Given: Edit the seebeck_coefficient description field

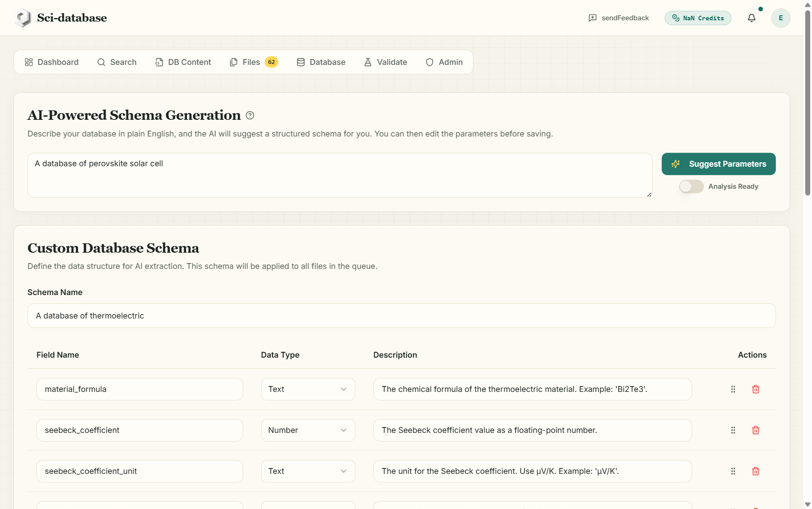Looking at the screenshot, I should tap(532, 430).
